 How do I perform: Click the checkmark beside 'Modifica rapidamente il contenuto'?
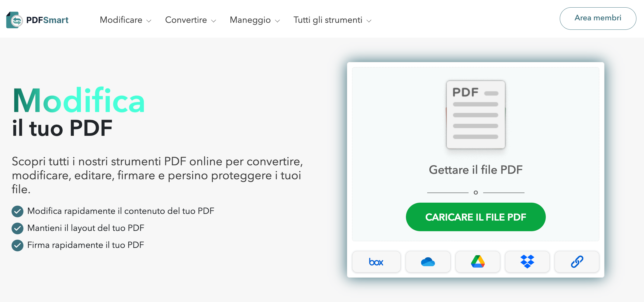tap(17, 211)
